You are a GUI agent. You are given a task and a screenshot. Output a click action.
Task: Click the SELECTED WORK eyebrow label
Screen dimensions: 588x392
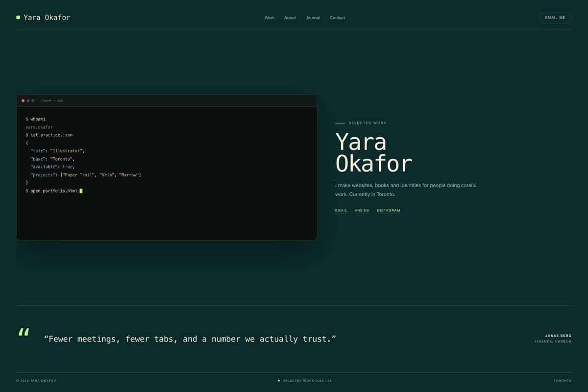pyautogui.click(x=367, y=123)
